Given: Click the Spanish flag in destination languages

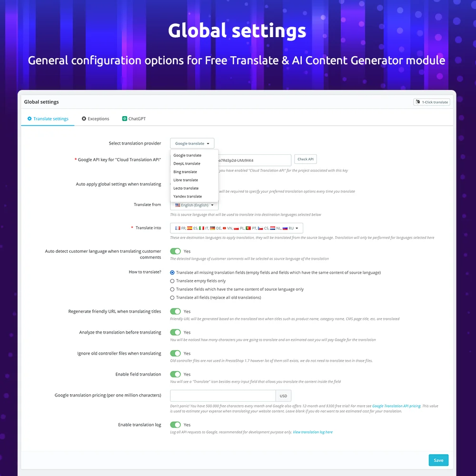Looking at the screenshot, I should pos(189,228).
